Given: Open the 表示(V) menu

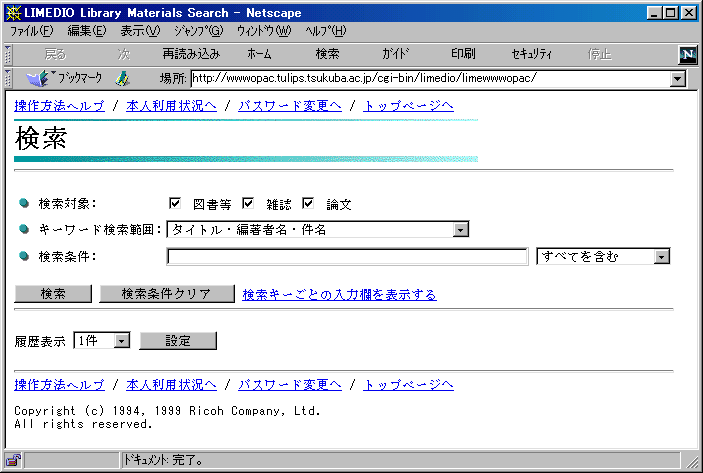Looking at the screenshot, I should 140,31.
